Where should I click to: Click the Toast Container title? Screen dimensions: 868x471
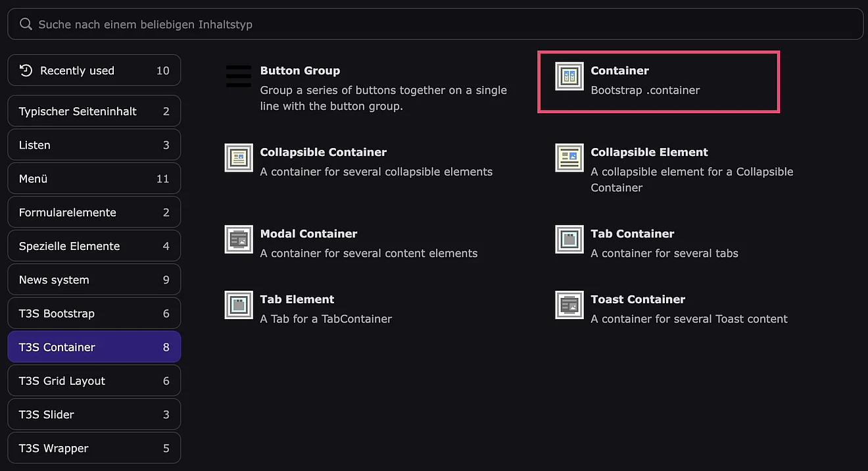637,299
